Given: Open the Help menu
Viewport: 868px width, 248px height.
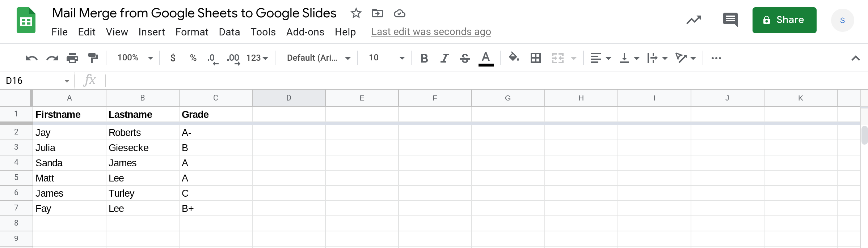Looking at the screenshot, I should click(x=345, y=32).
